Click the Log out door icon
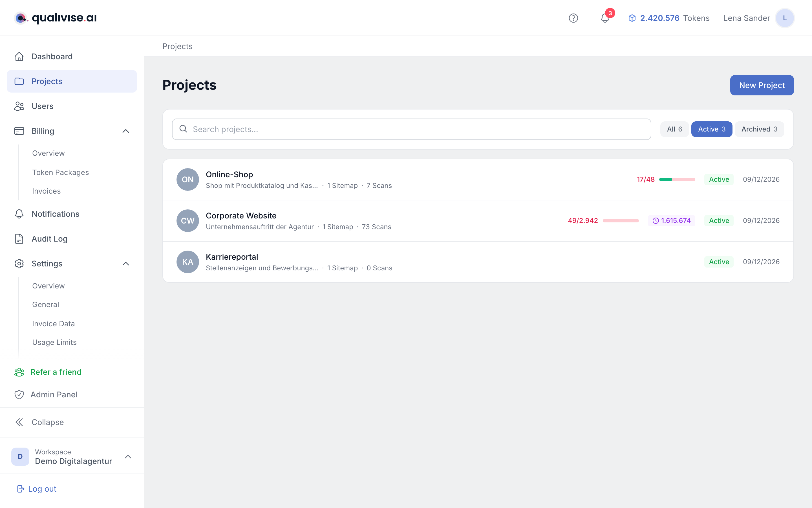 point(21,489)
